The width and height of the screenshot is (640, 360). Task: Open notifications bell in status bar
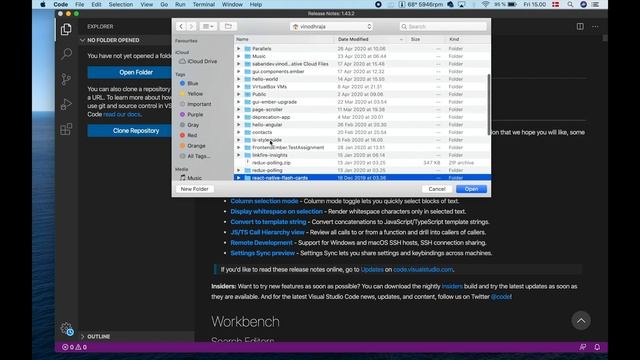point(597,347)
